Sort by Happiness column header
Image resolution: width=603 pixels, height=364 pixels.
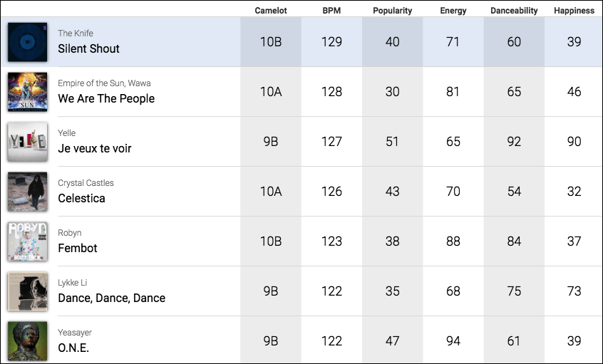pos(574,11)
